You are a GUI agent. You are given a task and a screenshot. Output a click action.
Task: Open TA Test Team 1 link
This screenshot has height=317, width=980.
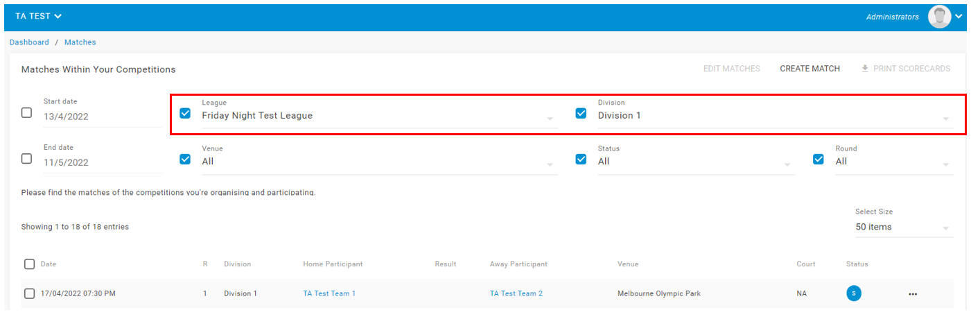point(329,293)
